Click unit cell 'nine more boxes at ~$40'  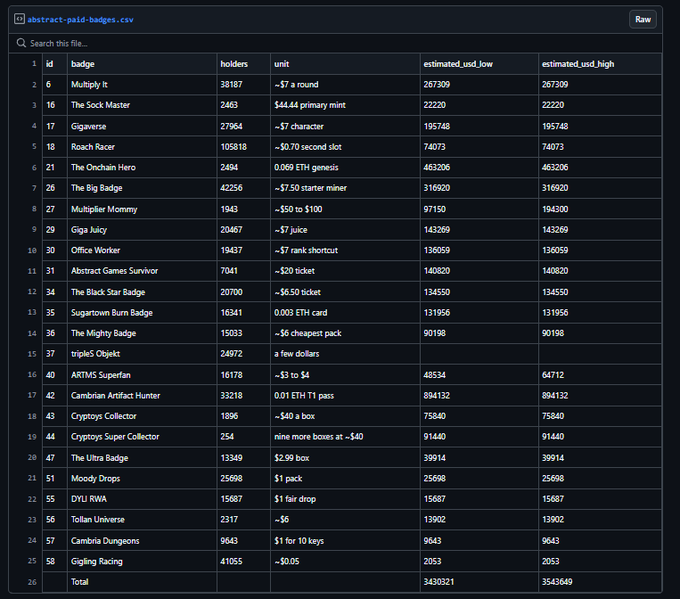click(x=345, y=436)
